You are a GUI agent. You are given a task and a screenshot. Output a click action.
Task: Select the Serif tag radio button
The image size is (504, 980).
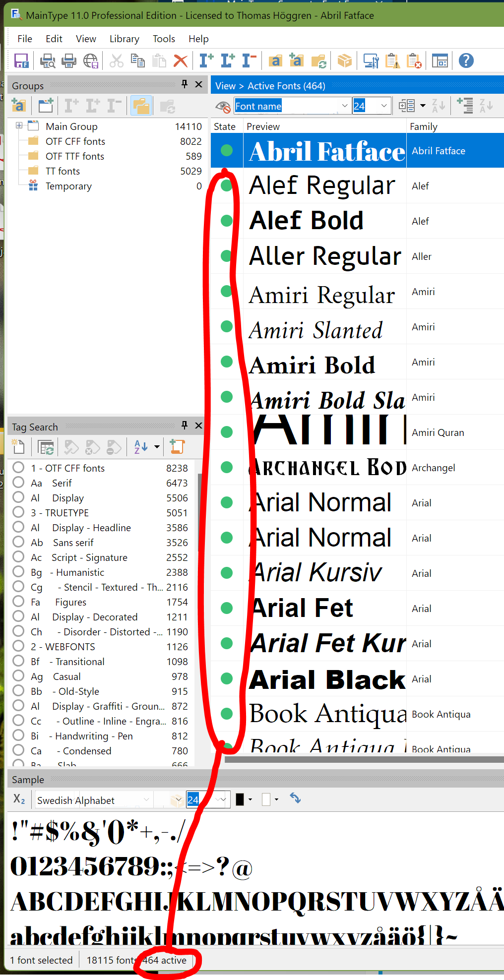(x=18, y=483)
